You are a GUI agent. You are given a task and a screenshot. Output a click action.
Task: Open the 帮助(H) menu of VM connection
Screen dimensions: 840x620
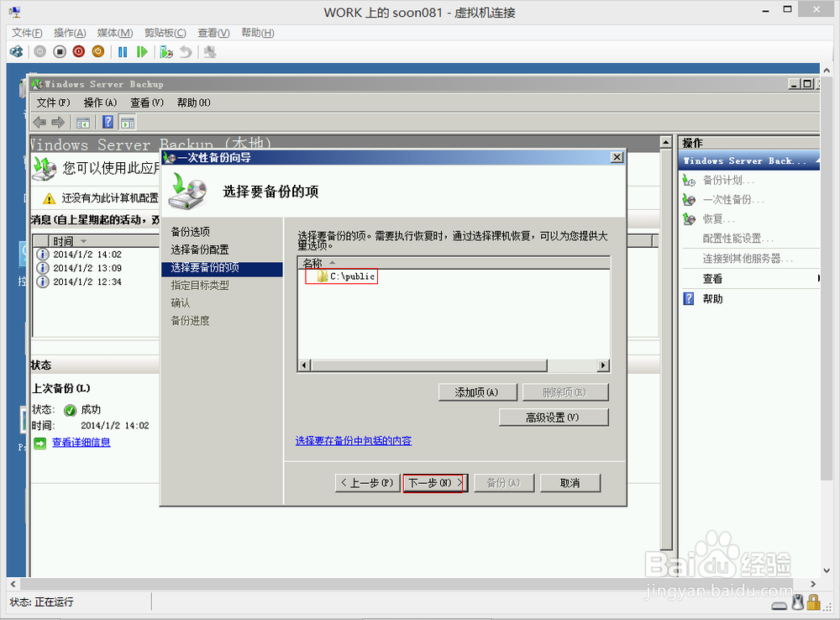pos(257,33)
